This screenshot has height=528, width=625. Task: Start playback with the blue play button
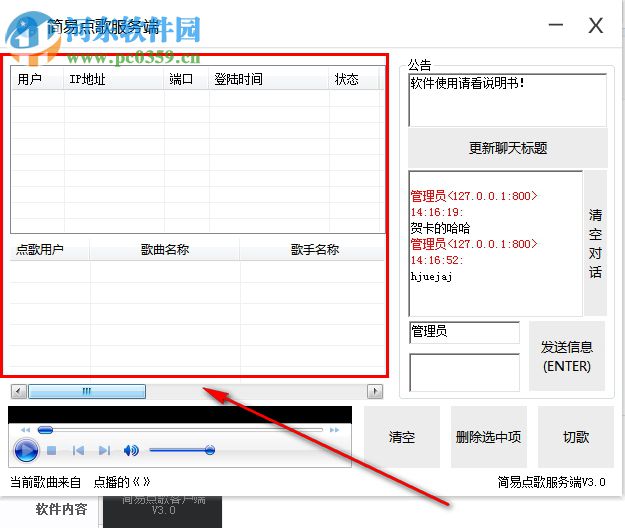point(26,450)
